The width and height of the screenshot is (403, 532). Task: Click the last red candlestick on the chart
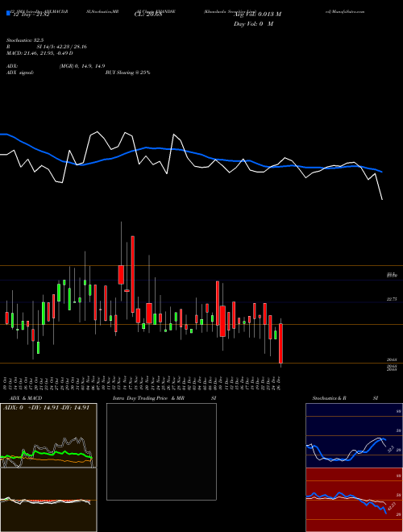(x=280, y=343)
